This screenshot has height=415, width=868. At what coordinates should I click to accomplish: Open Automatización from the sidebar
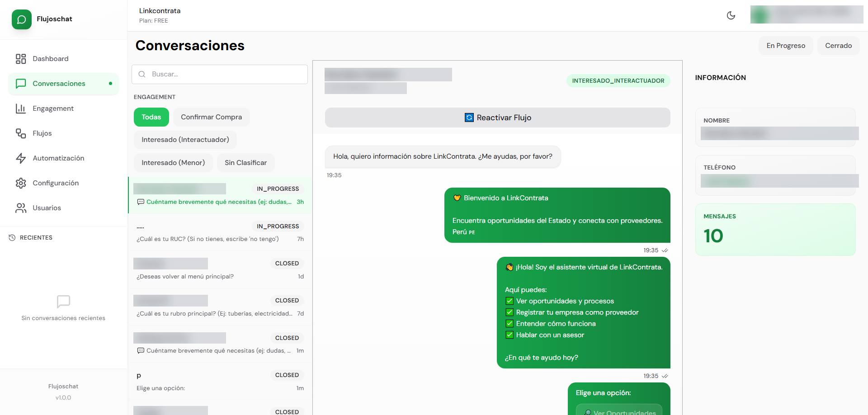coord(63,158)
